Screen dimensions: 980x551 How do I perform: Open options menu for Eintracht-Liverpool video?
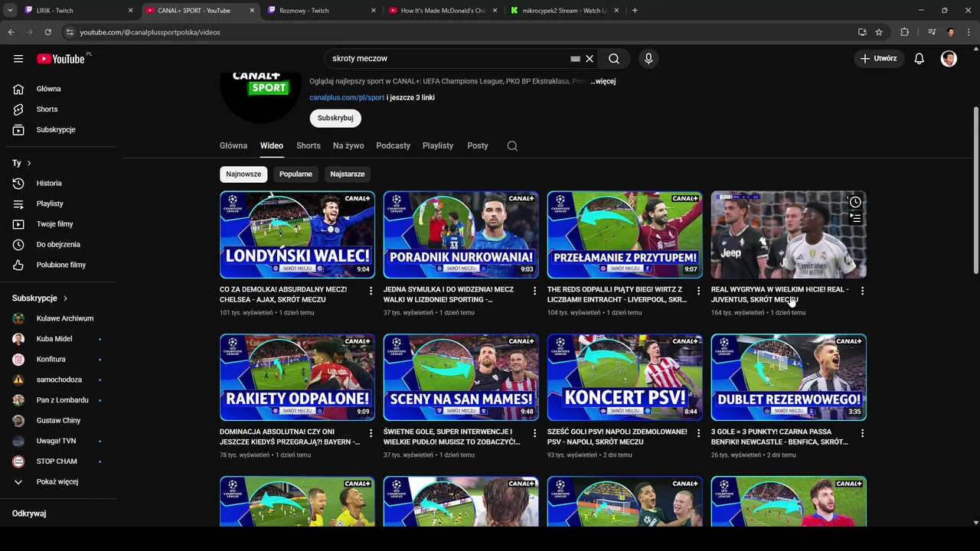tap(698, 291)
